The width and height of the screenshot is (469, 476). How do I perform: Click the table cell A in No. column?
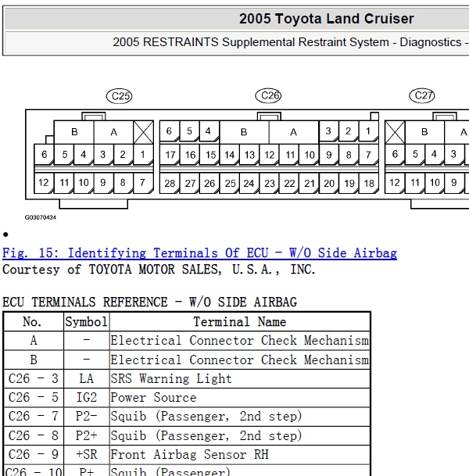34,341
